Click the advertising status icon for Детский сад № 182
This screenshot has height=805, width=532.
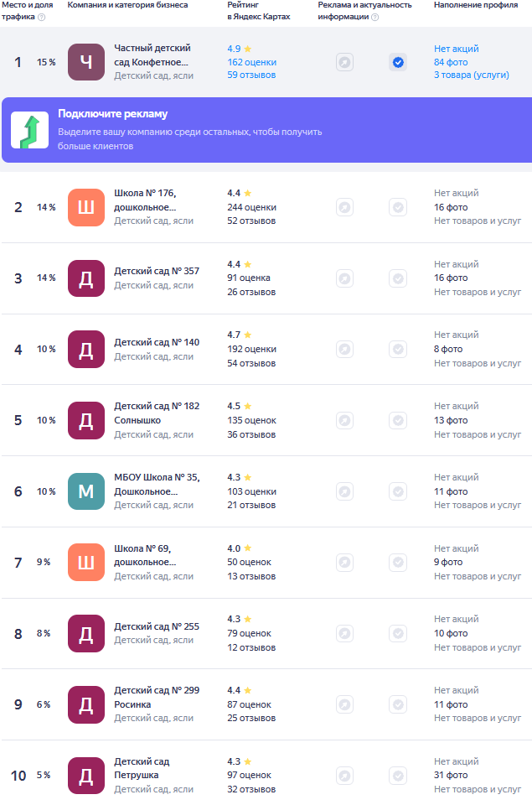coord(344,420)
